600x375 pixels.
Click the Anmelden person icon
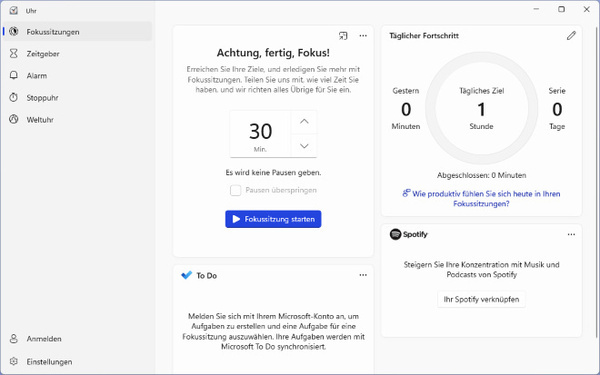(x=14, y=339)
